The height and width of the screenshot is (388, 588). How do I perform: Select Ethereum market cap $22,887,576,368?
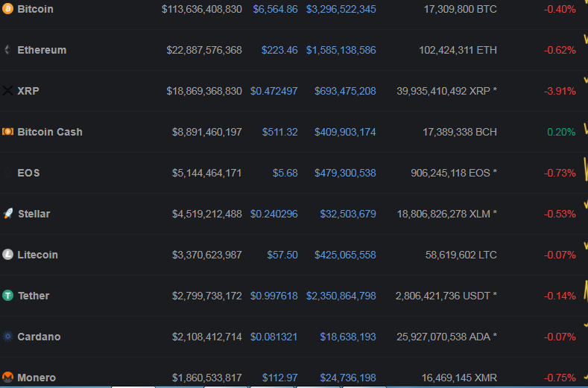coord(204,50)
